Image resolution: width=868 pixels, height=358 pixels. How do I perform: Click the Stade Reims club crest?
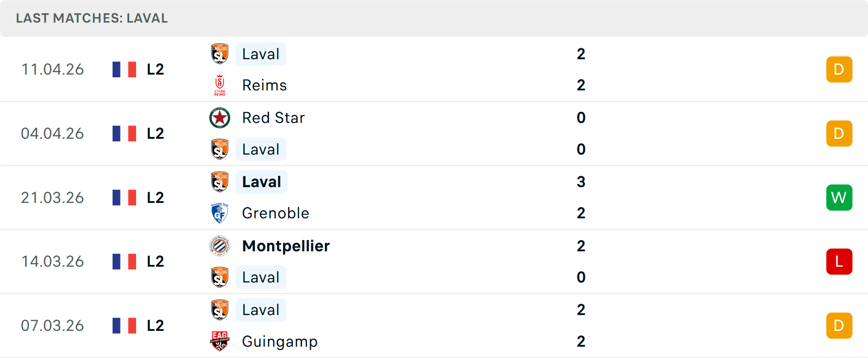click(220, 85)
